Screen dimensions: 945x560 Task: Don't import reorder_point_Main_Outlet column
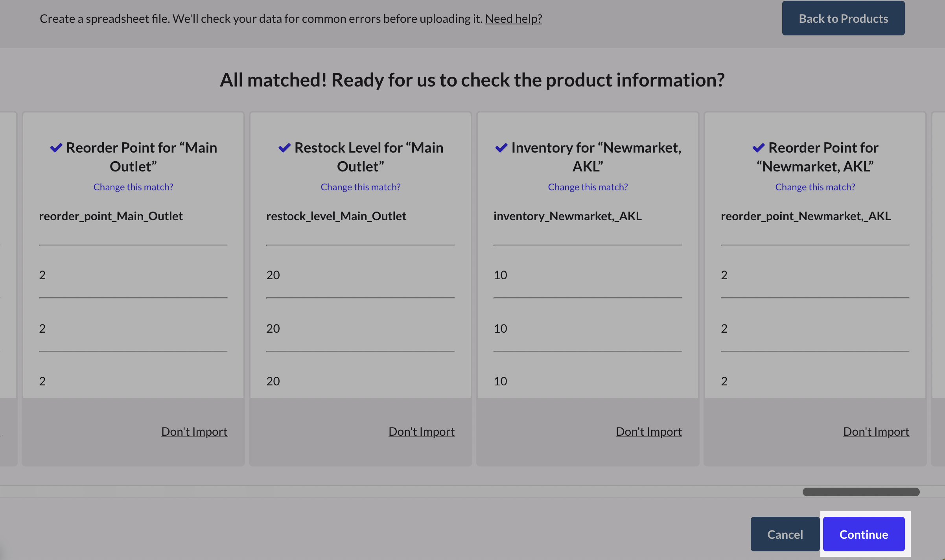coord(194,431)
